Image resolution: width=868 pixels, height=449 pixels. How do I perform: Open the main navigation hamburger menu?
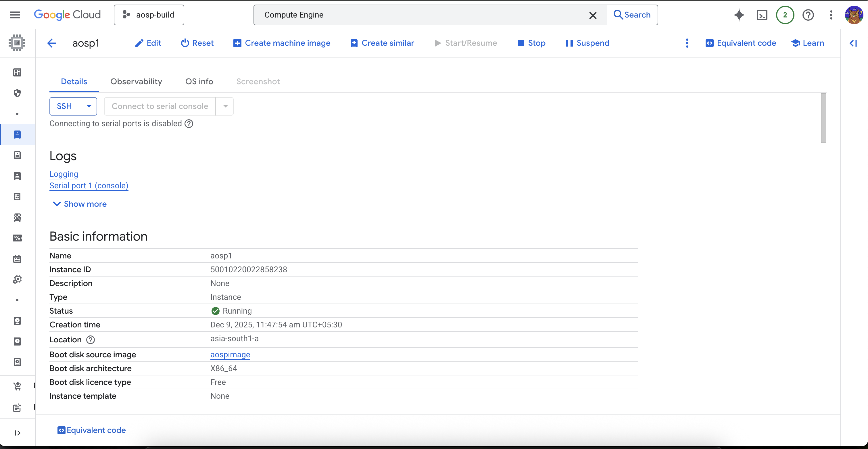click(x=15, y=15)
